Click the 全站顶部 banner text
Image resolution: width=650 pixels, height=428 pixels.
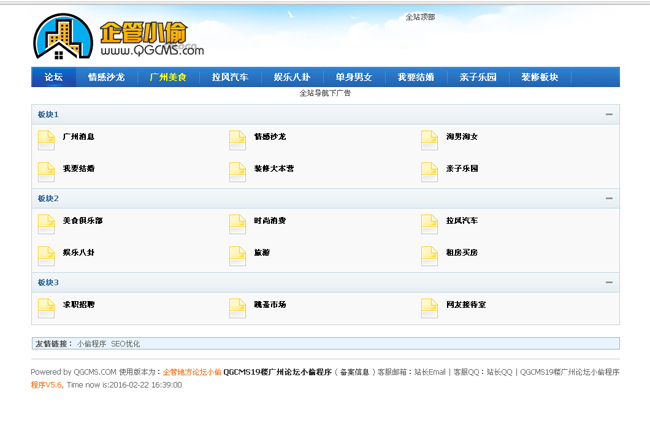tap(420, 17)
